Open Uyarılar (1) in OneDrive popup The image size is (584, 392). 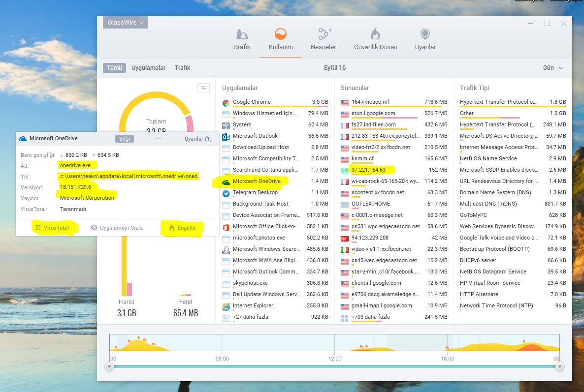click(x=198, y=139)
